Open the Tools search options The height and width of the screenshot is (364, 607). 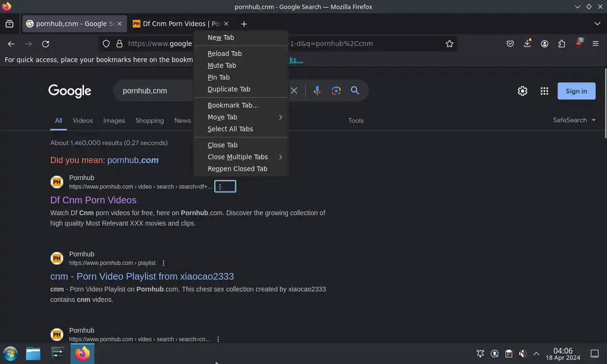pyautogui.click(x=356, y=120)
